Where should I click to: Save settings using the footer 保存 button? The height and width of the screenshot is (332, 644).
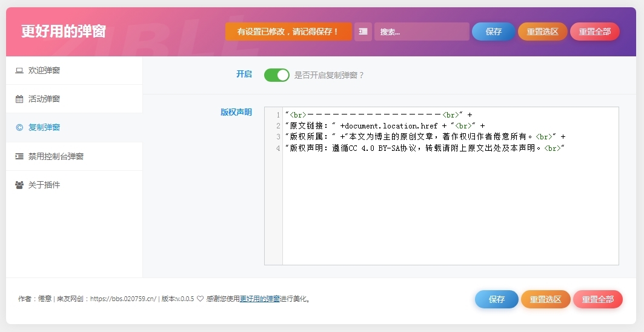coord(496,299)
